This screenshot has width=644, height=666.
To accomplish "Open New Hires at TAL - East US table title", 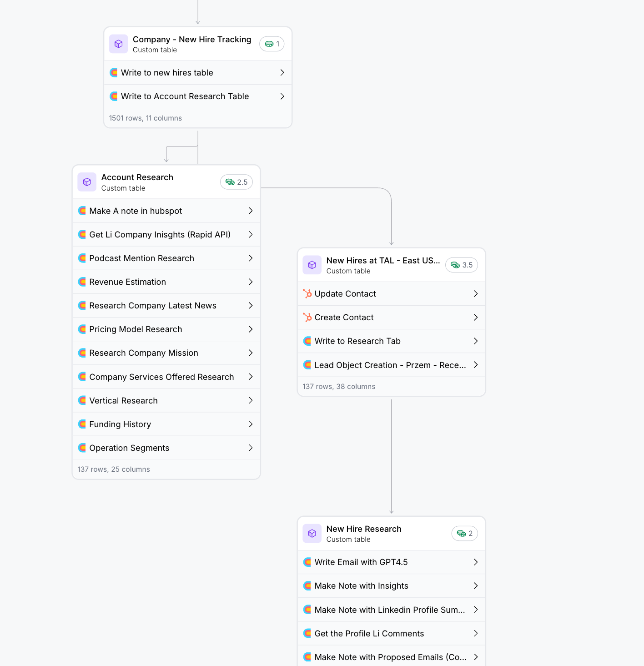I will tap(383, 261).
